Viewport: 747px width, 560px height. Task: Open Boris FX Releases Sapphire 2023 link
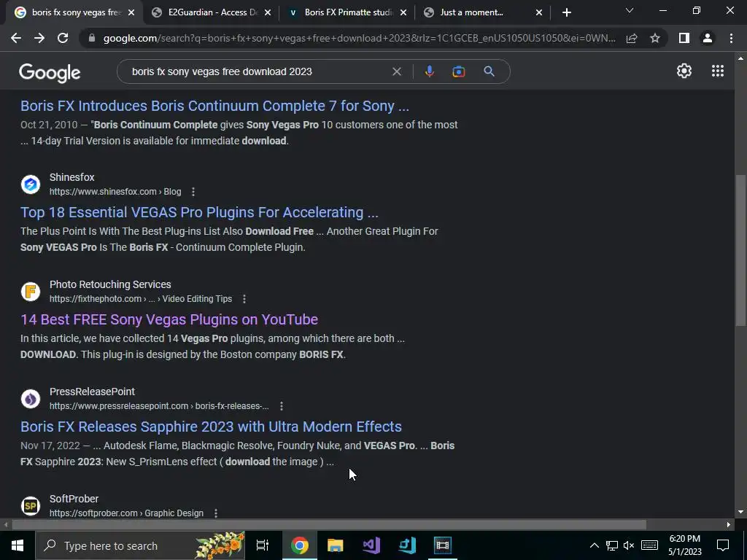211,427
